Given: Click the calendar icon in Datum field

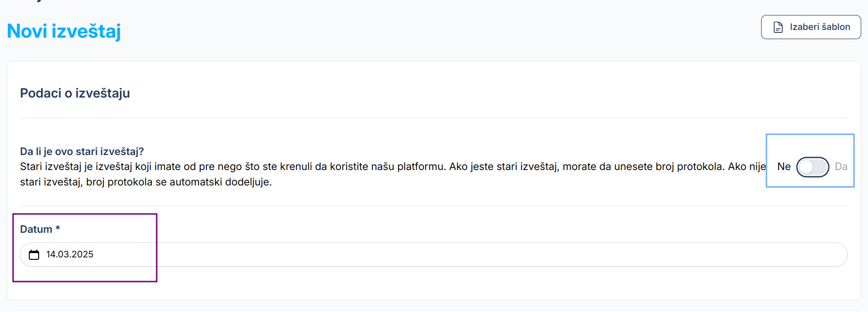Looking at the screenshot, I should [34, 255].
